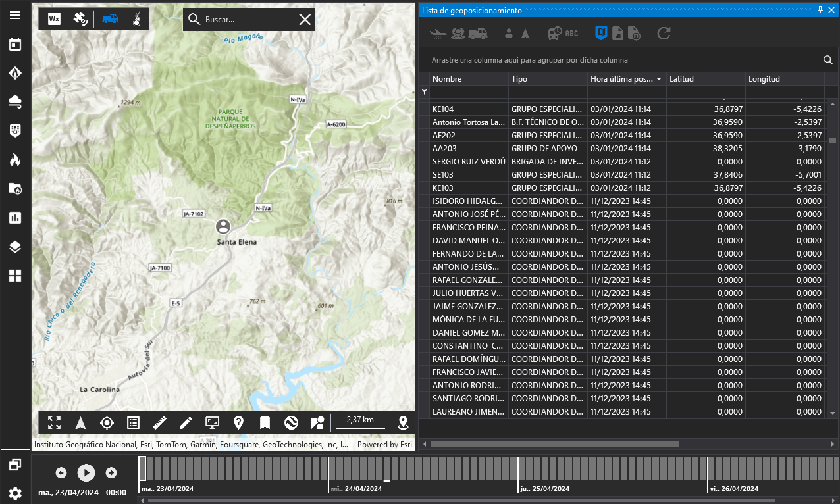Open the bookmarks tool on map toolbar
This screenshot has height=504, width=840.
pyautogui.click(x=265, y=422)
